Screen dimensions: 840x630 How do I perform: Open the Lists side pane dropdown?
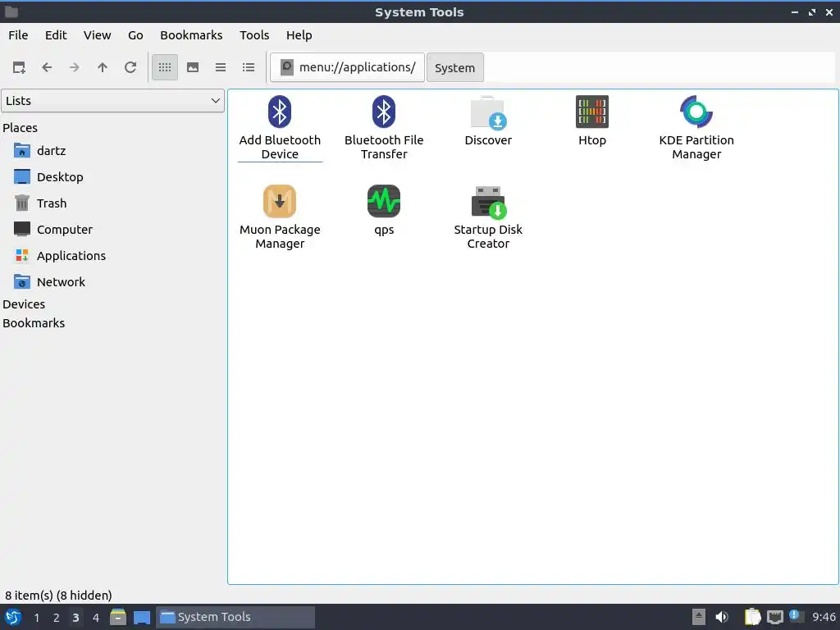tap(112, 101)
